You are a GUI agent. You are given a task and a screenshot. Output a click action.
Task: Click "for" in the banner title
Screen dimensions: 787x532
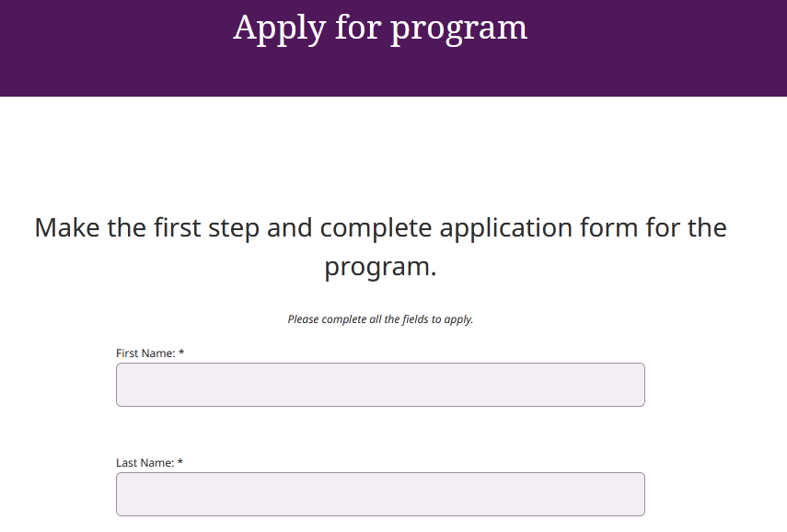tap(358, 27)
